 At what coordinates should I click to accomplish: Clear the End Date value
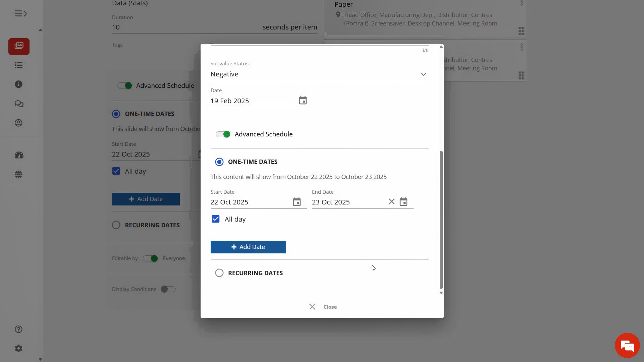391,202
